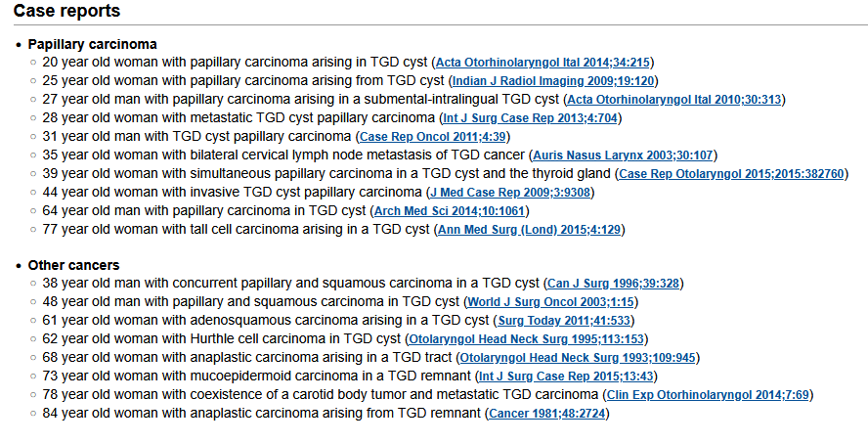Follow Ann Med Surg (Lond) 2015 link
Viewport: 868px width, 443px height.
pos(529,230)
